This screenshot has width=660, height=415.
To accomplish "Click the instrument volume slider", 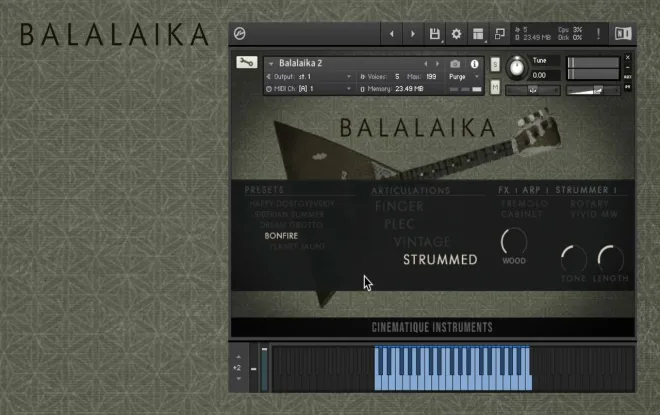I will coord(593,90).
